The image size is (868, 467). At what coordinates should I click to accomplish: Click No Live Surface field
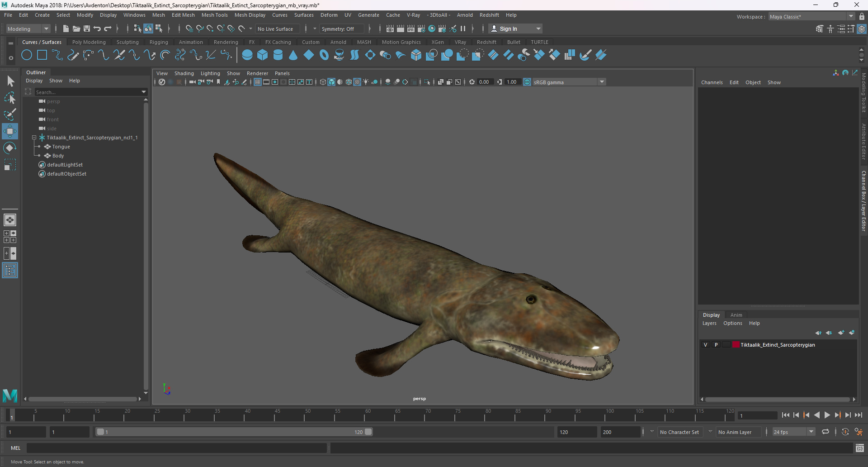click(278, 29)
